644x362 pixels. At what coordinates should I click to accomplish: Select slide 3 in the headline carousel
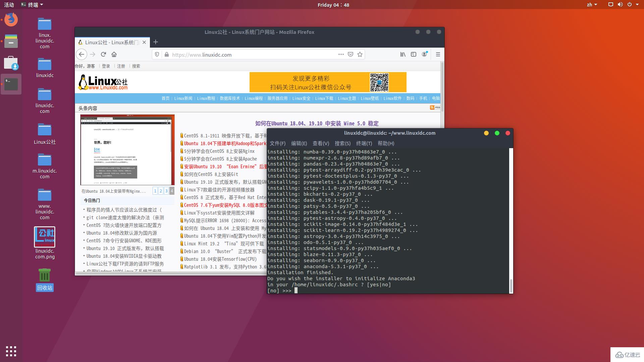166,191
